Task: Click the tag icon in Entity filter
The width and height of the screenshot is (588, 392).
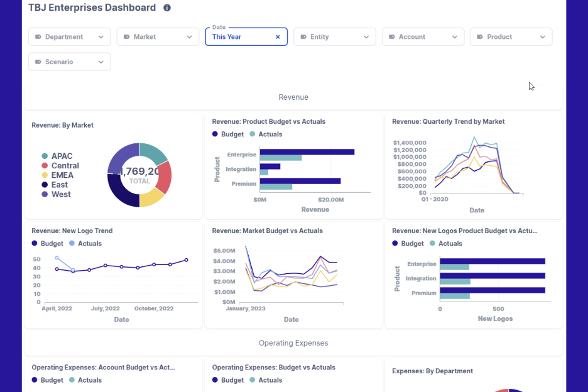Action: click(303, 37)
